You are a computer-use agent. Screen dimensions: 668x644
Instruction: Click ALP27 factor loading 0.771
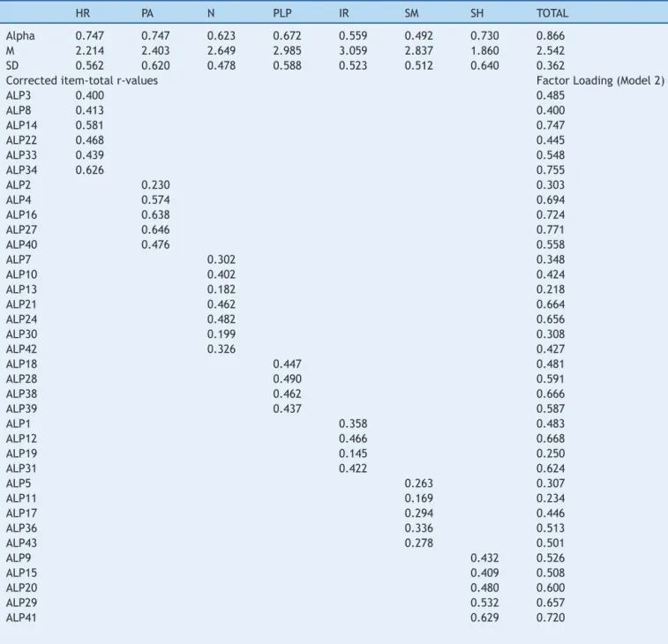[550, 229]
